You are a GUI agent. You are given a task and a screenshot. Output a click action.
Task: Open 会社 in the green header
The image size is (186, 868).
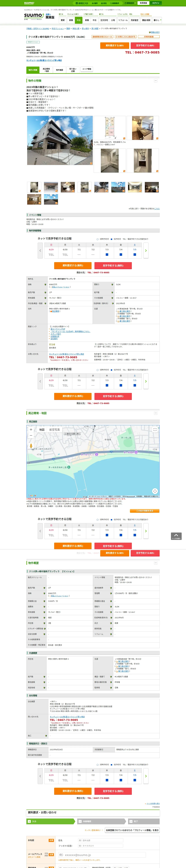click(x=104, y=3)
